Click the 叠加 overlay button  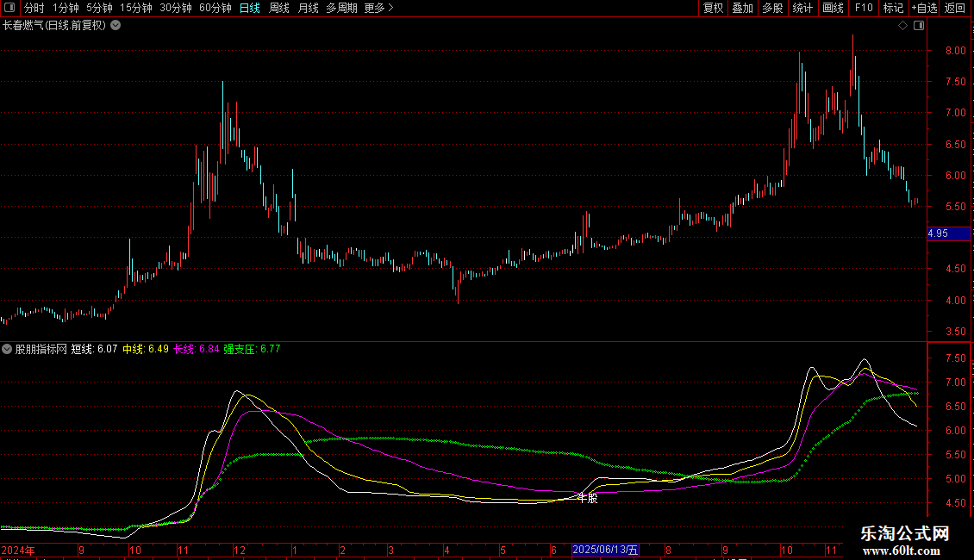click(742, 8)
